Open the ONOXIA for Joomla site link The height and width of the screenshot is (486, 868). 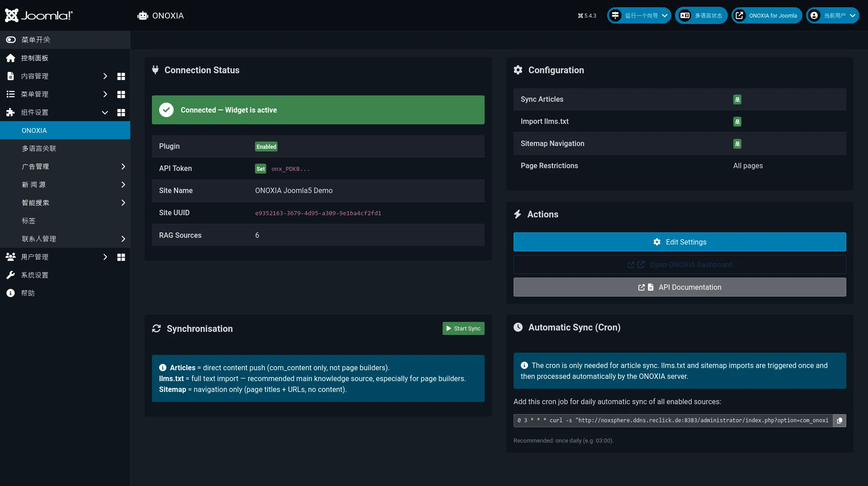pos(767,15)
